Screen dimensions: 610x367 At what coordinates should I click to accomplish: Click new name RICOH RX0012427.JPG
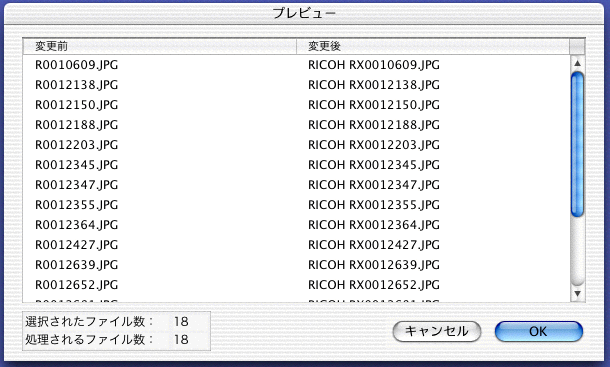[374, 245]
